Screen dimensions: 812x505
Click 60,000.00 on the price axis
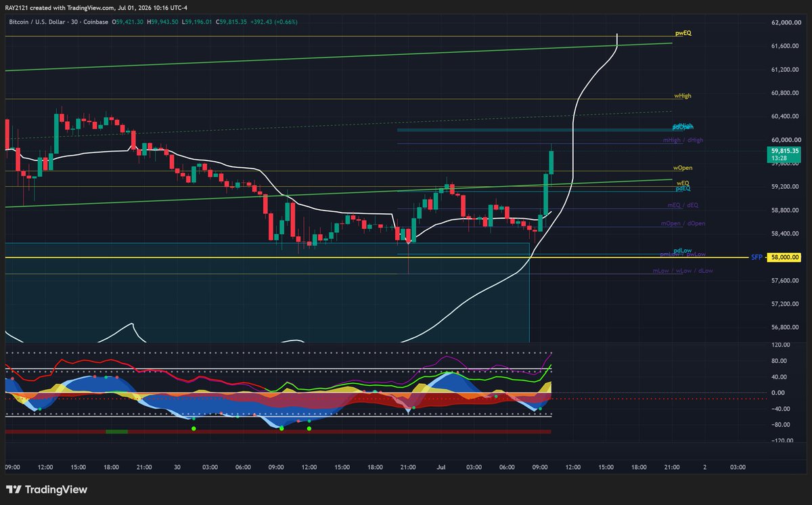coord(785,139)
